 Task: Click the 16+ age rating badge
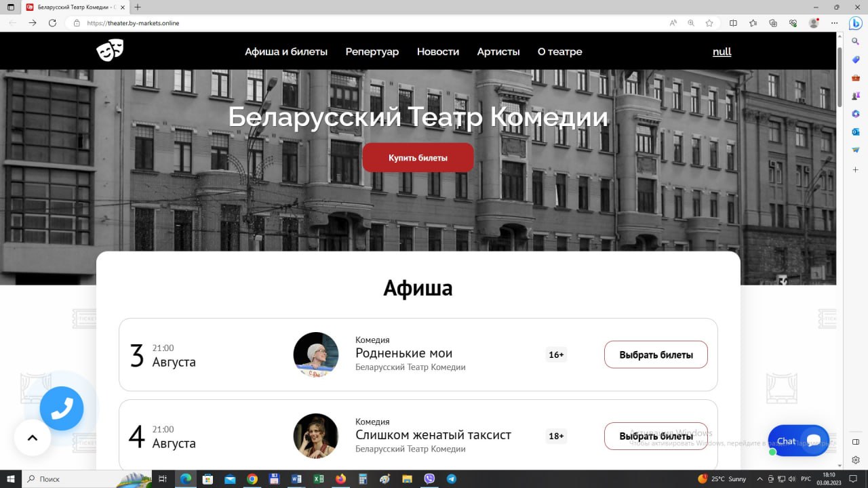pyautogui.click(x=556, y=354)
